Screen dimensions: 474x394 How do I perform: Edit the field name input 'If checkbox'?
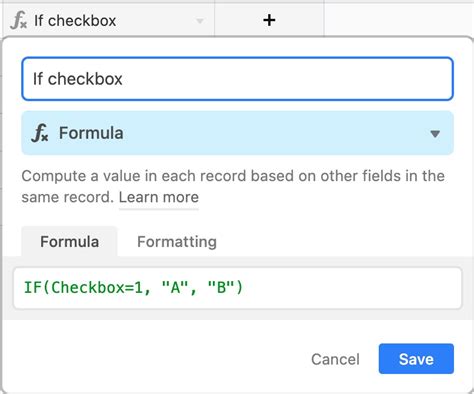pyautogui.click(x=237, y=79)
